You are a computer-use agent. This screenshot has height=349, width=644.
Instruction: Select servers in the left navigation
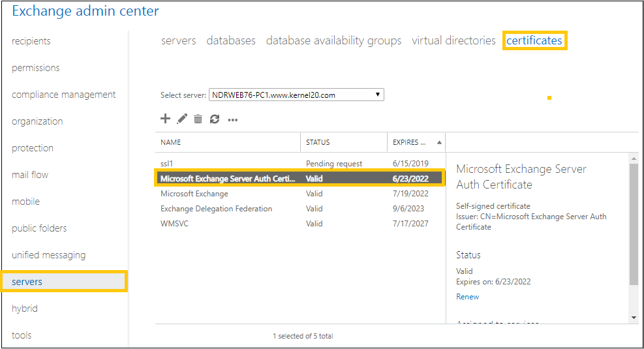pyautogui.click(x=64, y=282)
